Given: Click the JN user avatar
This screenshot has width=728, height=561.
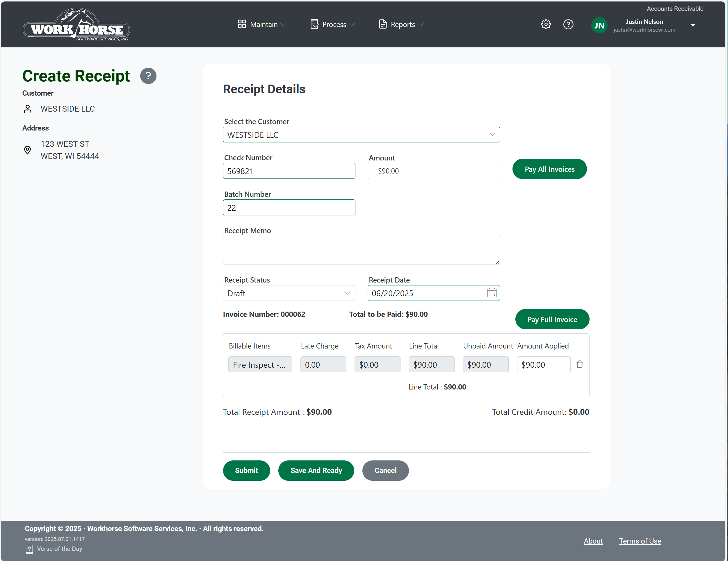Looking at the screenshot, I should [x=599, y=25].
